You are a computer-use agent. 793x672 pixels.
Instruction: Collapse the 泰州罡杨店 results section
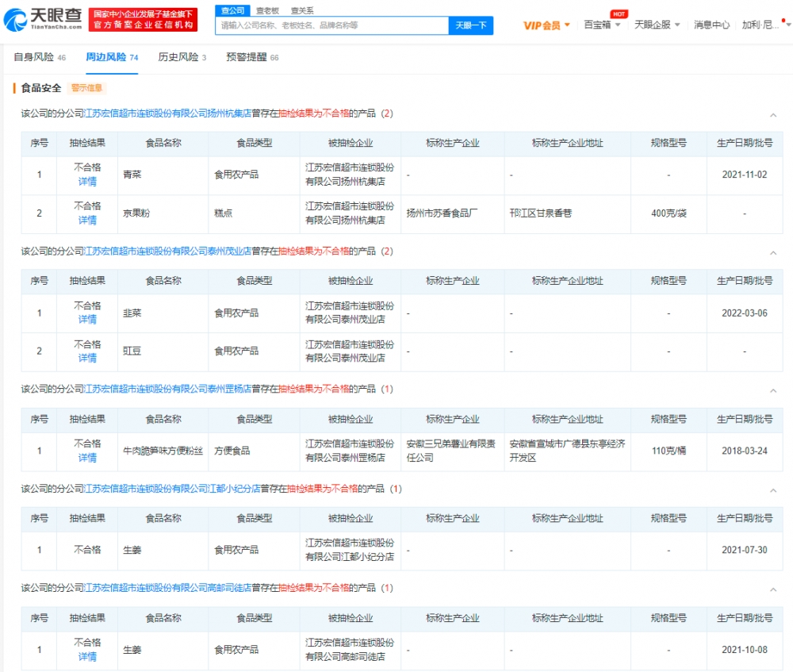(772, 391)
